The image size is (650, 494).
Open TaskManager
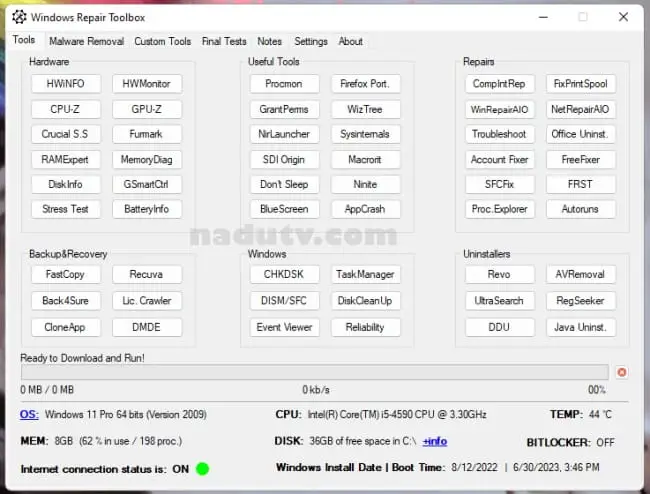[365, 274]
